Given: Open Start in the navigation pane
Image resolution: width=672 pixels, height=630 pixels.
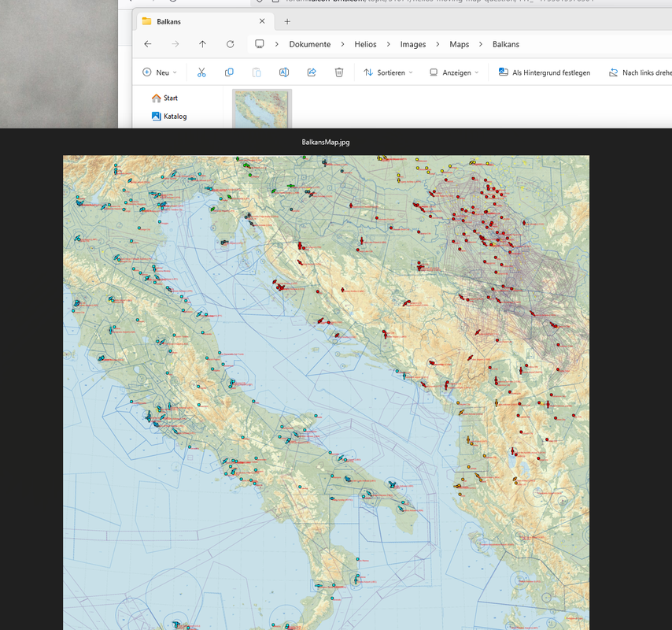Looking at the screenshot, I should (x=165, y=98).
